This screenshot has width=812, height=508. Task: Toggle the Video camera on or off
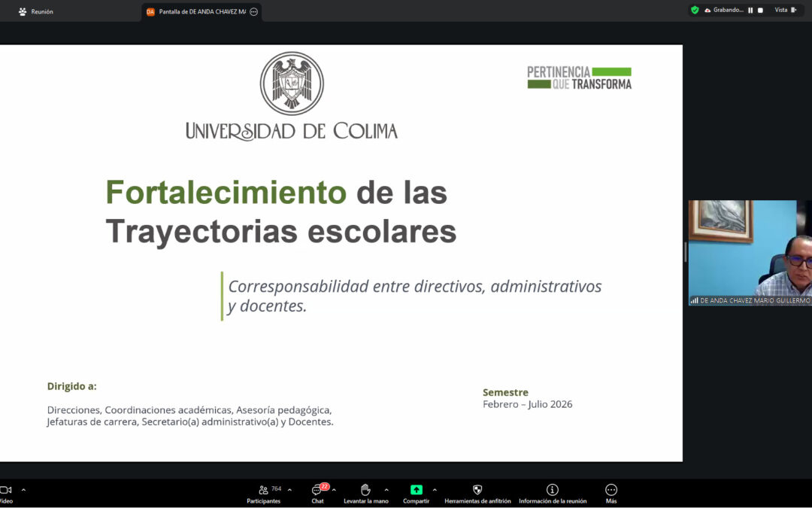pos(5,491)
